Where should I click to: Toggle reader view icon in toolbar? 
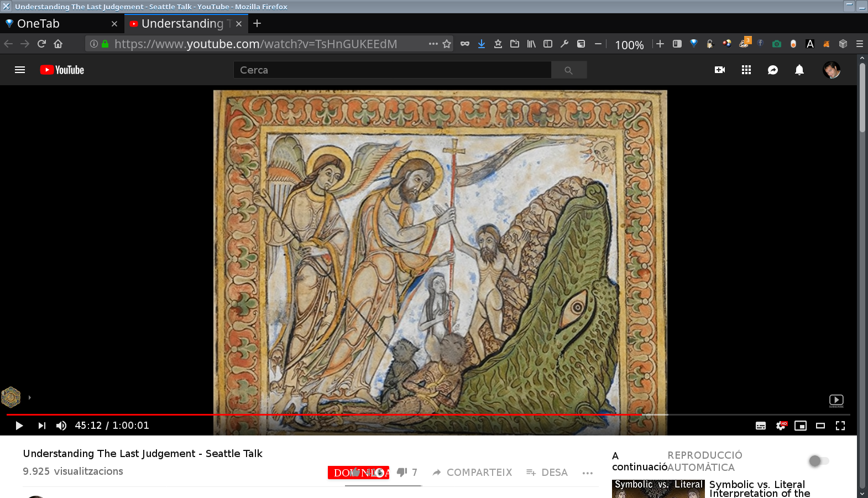pos(677,44)
